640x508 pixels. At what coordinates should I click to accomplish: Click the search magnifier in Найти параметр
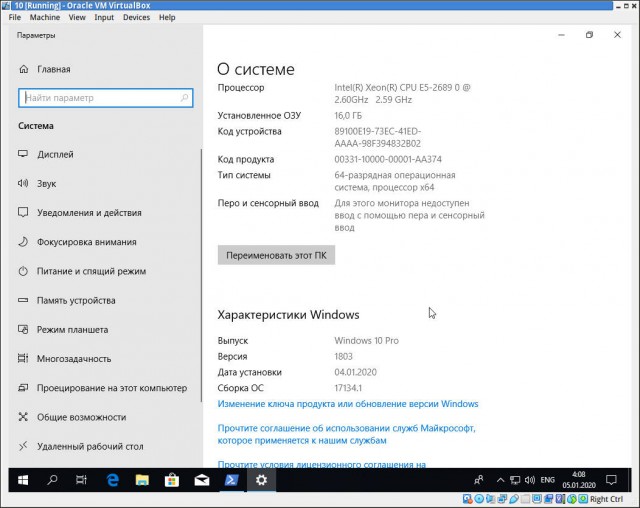tap(184, 98)
